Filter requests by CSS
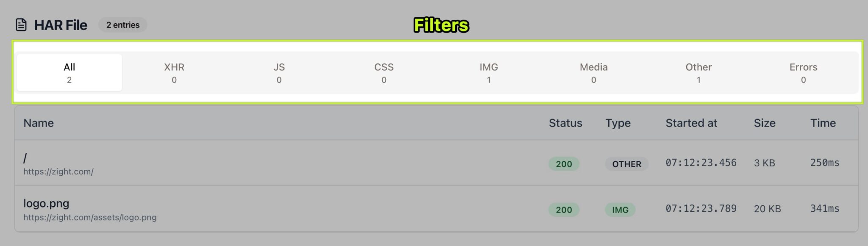The height and width of the screenshot is (246, 868). click(384, 72)
